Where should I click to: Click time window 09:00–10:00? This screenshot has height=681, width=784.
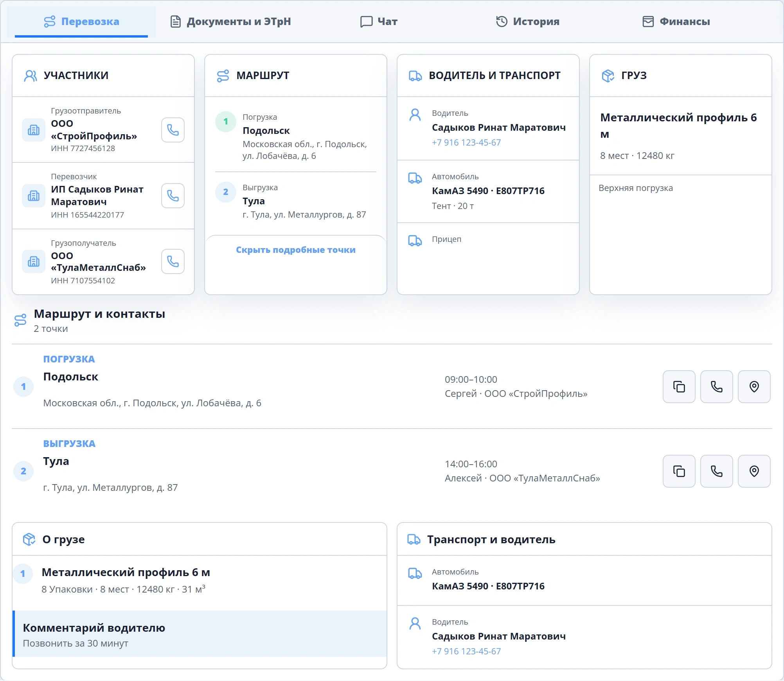click(x=471, y=379)
